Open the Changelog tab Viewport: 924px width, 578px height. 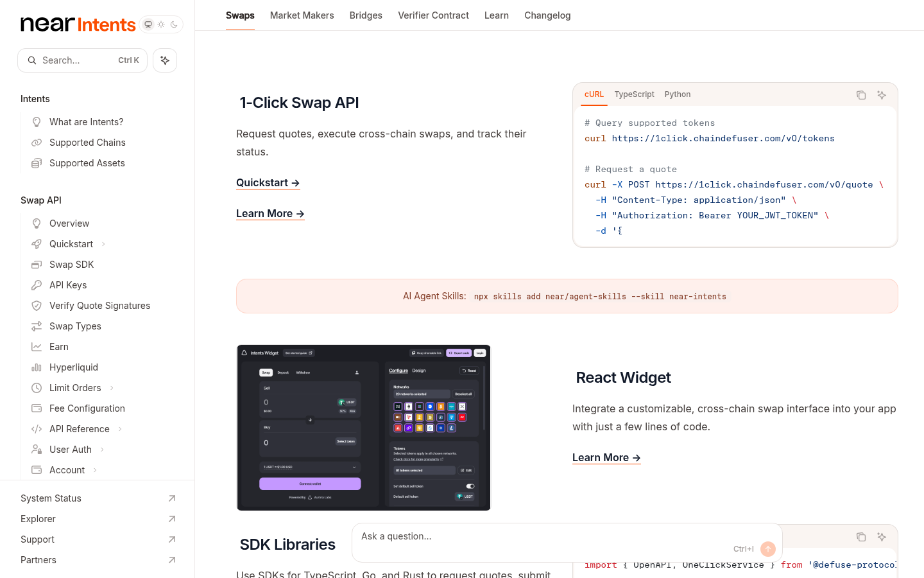pos(547,15)
